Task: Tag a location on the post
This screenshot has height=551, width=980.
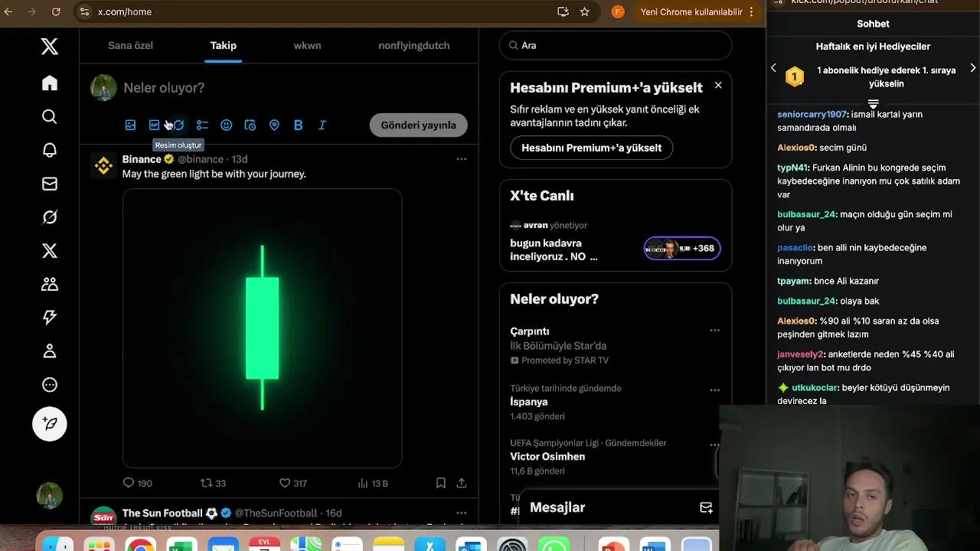Action: [x=274, y=125]
